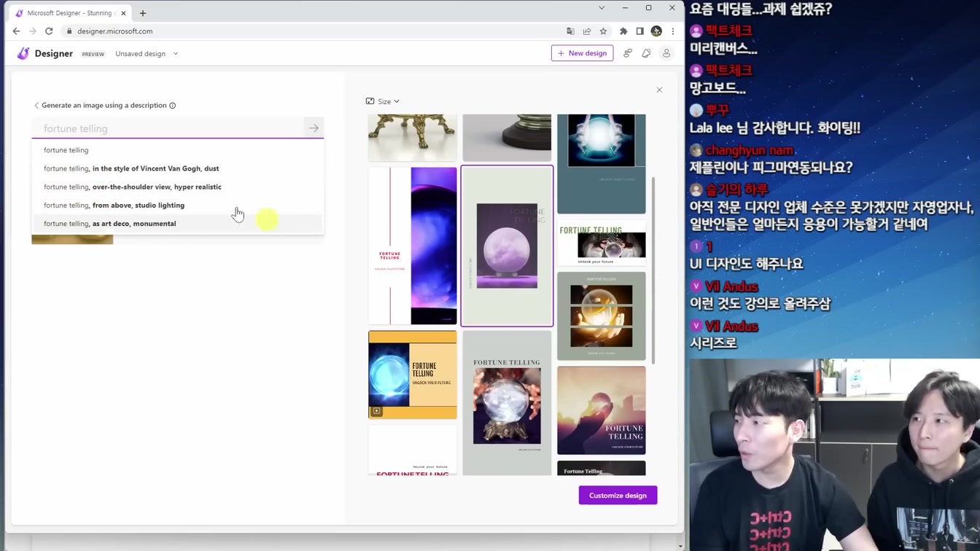980x551 pixels.
Task: Go back via the arrow beside Generate an image
Action: [x=36, y=106]
